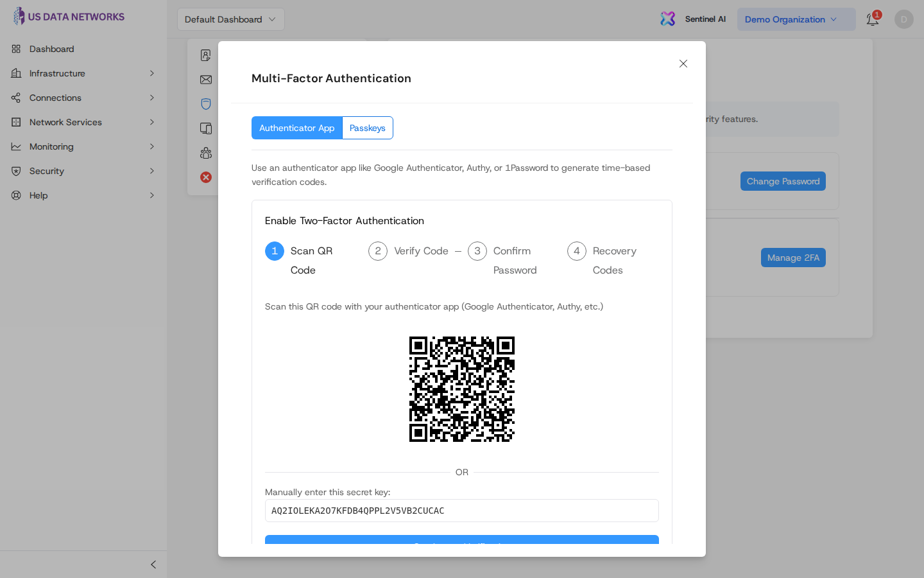Expand the Network Services chevron
The image size is (924, 578).
tap(152, 122)
